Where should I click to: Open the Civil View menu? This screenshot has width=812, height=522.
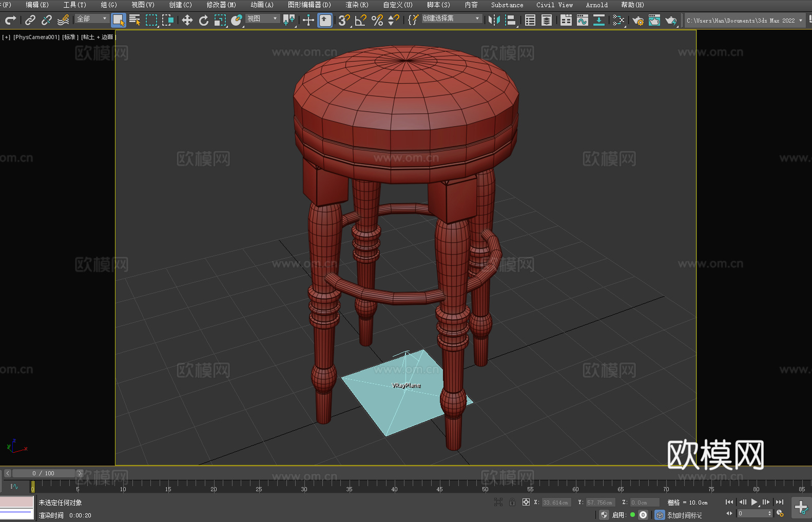(x=554, y=5)
